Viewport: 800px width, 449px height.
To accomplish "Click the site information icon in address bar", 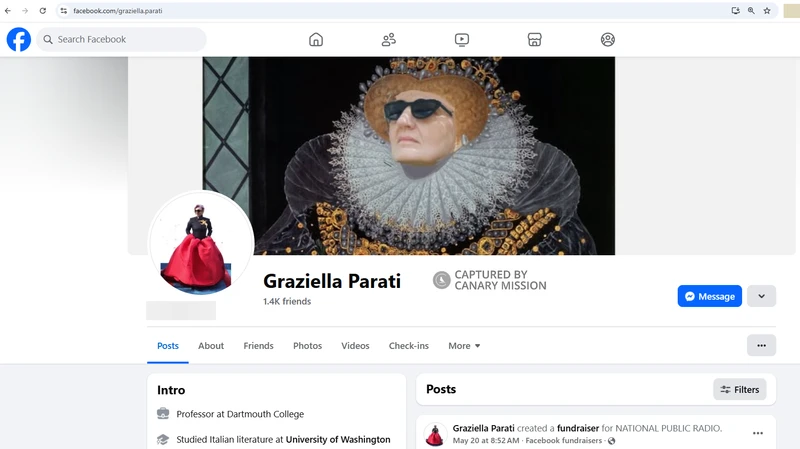I will click(64, 11).
